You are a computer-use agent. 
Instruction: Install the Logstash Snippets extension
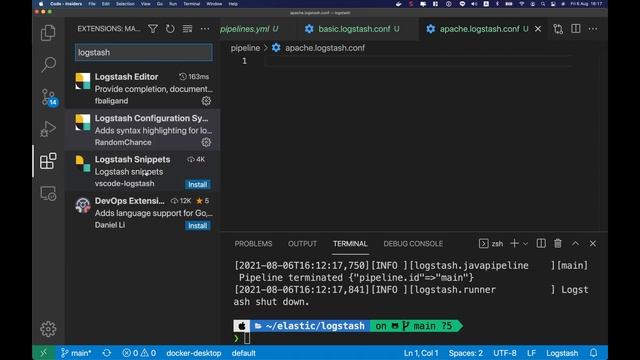click(x=198, y=184)
